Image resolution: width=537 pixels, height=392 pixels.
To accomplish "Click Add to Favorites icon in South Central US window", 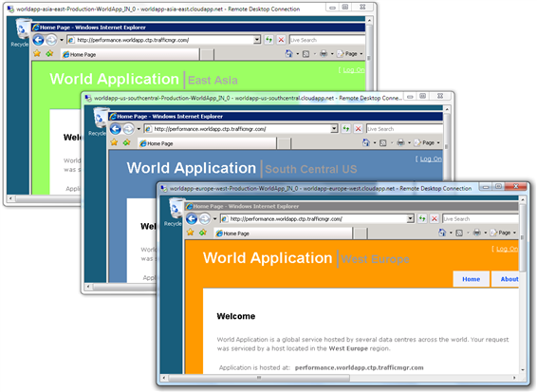I will (x=127, y=142).
